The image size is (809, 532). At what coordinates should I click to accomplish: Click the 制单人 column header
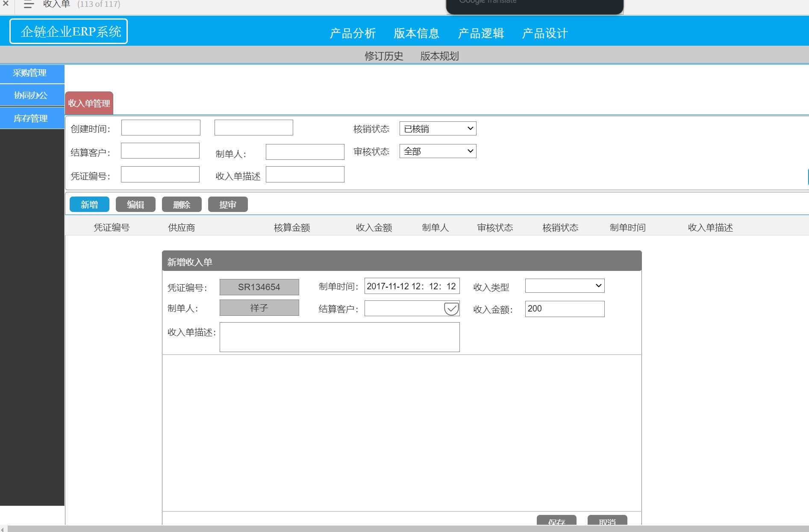point(435,227)
